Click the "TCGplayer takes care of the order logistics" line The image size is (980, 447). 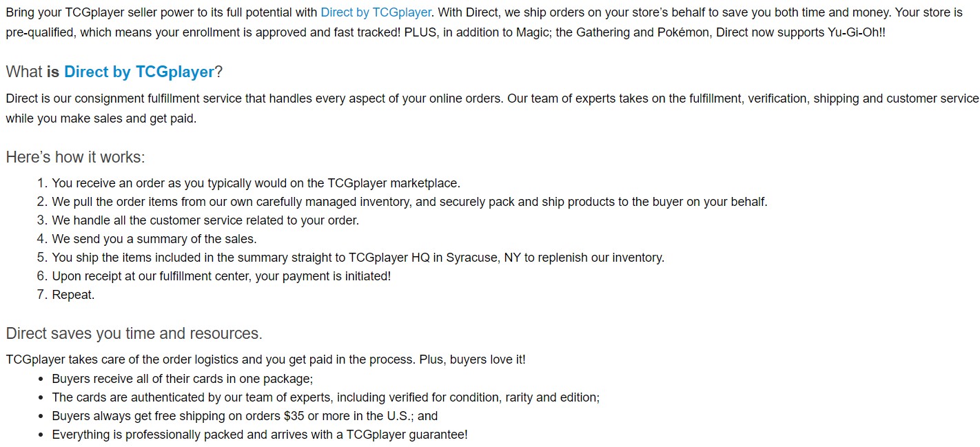pos(265,360)
